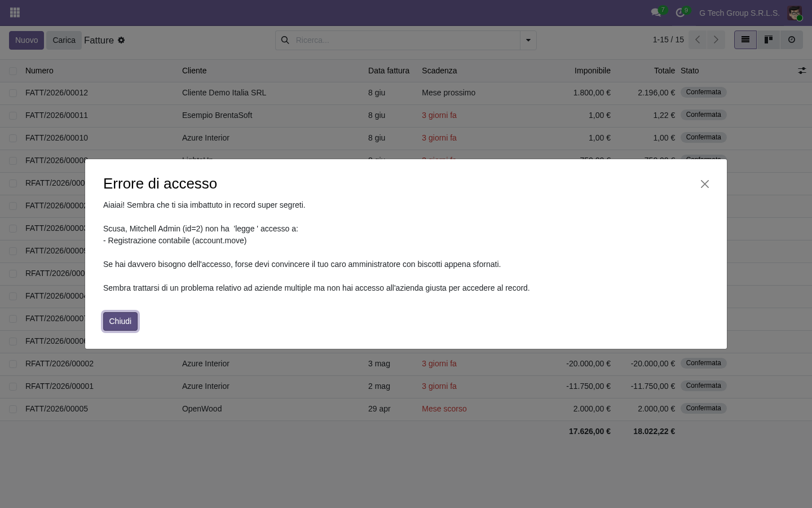This screenshot has width=812, height=508.
Task: Click the Carica button
Action: (x=64, y=40)
